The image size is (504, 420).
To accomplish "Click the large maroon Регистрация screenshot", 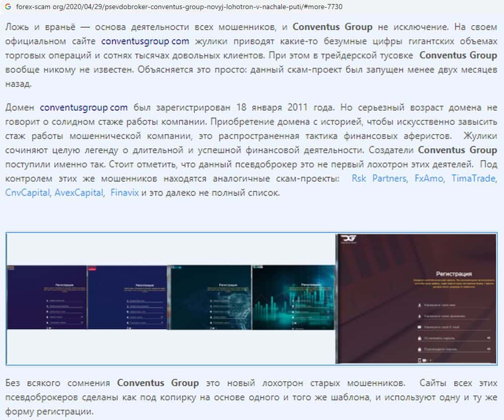I will click(416, 299).
